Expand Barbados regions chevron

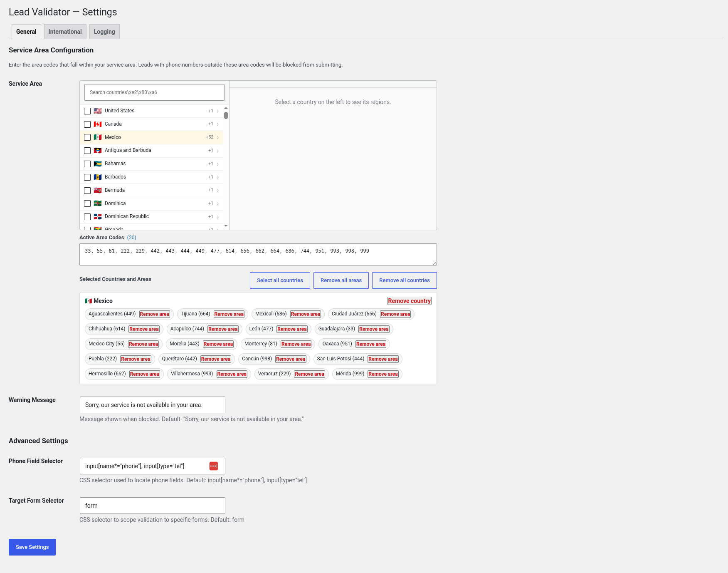tap(218, 177)
